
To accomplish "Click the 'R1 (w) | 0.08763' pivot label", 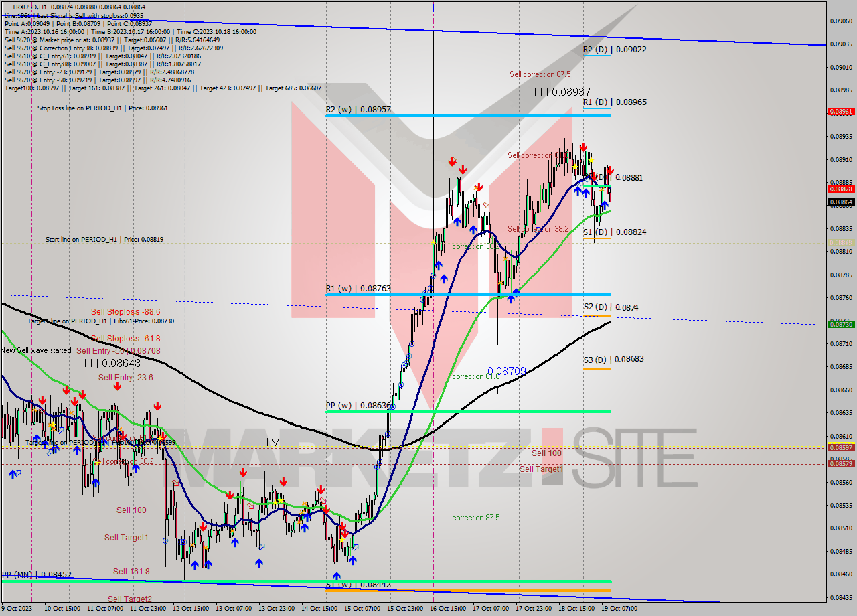I will [358, 289].
